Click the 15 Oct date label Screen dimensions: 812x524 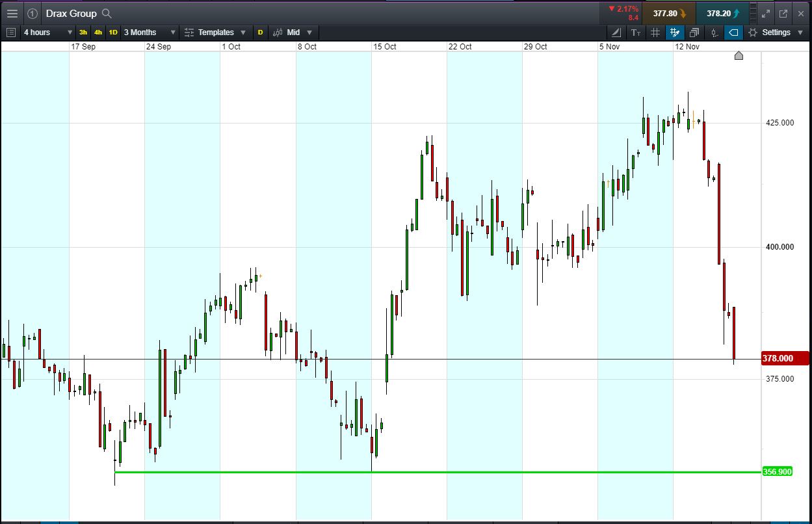coord(385,46)
